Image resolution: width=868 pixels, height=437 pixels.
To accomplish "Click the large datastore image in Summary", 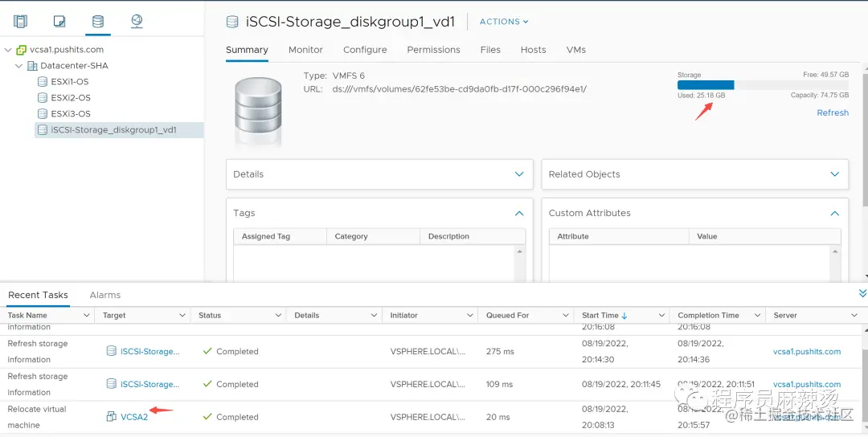I will [x=258, y=112].
